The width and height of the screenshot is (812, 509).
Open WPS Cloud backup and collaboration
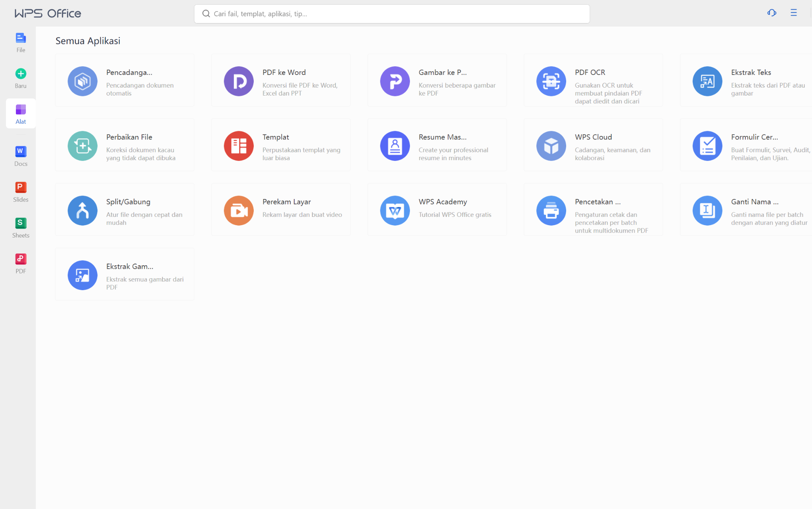(x=593, y=145)
